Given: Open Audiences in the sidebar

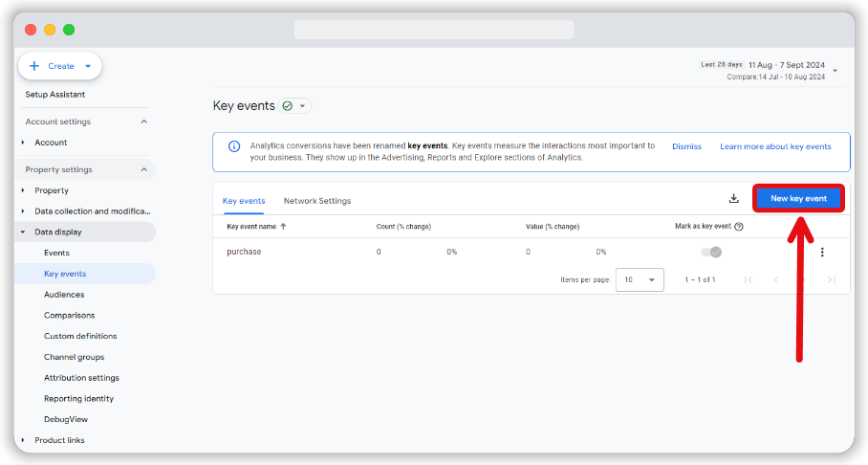Looking at the screenshot, I should [64, 295].
